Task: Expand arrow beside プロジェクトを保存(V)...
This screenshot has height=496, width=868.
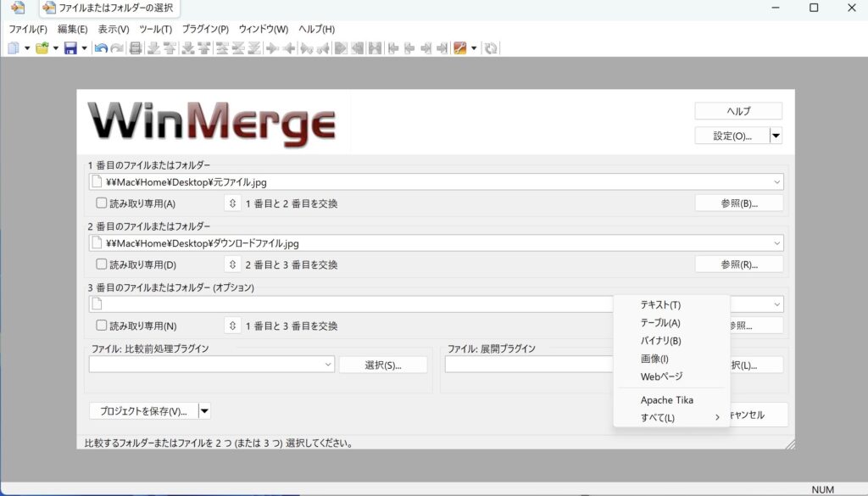Action: 204,410
